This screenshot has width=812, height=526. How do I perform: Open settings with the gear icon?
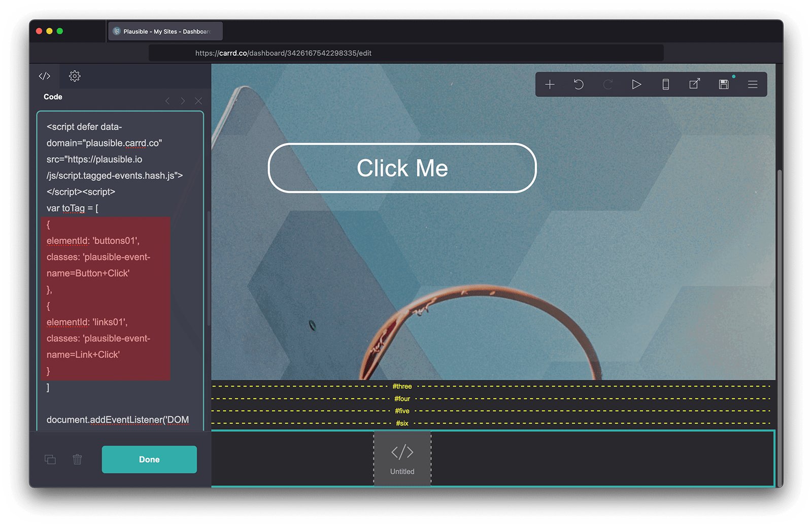[x=75, y=76]
